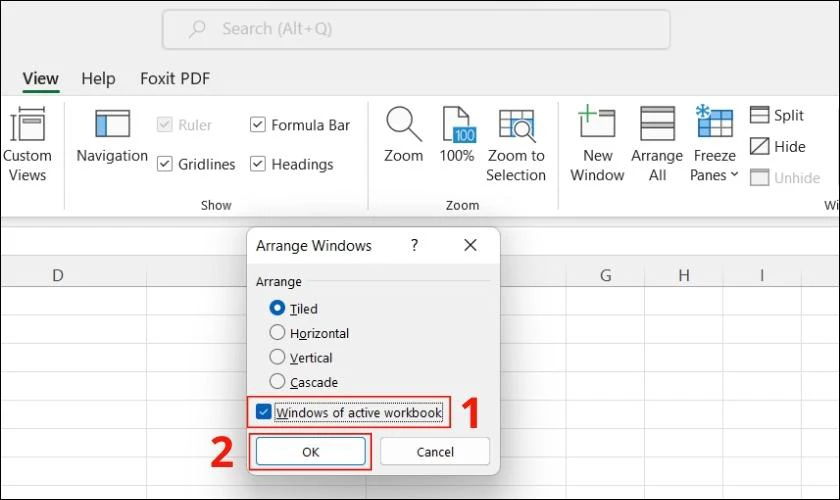Click Zoom to Selection
Image resolution: width=840 pixels, height=500 pixels.
[516, 145]
